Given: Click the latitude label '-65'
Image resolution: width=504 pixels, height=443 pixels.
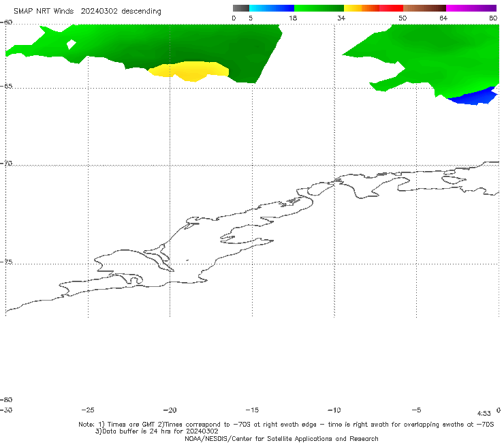Looking at the screenshot, I should point(6,87).
